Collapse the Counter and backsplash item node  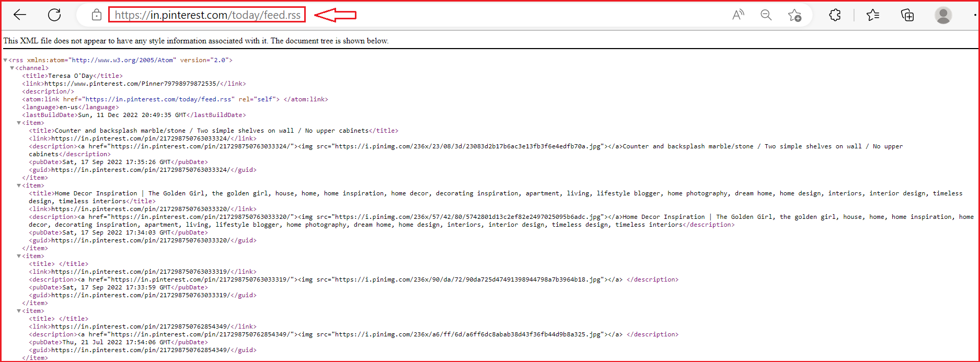coord(19,123)
